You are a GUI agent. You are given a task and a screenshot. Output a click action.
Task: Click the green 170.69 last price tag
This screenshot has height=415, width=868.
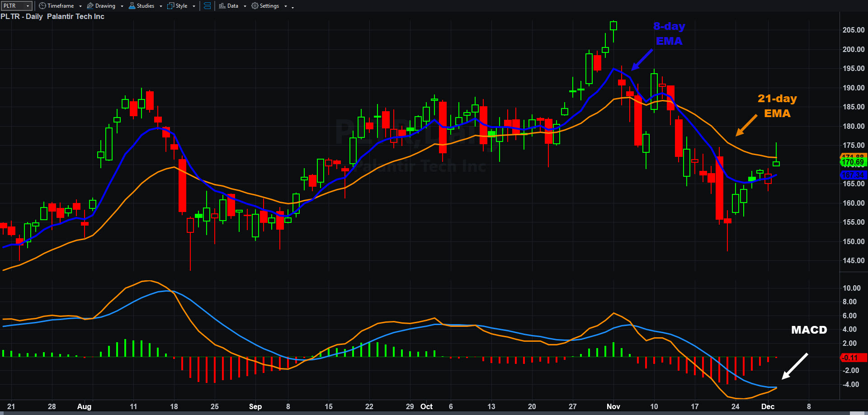pyautogui.click(x=853, y=162)
